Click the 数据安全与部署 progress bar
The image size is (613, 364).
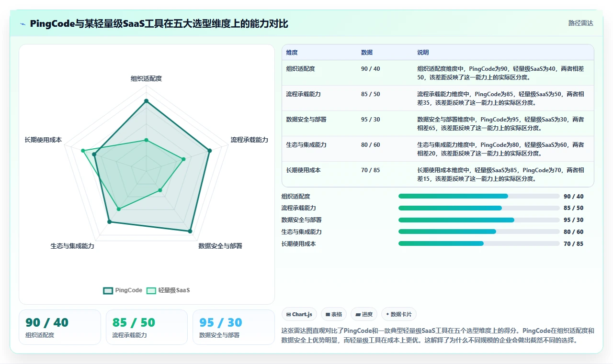point(479,220)
